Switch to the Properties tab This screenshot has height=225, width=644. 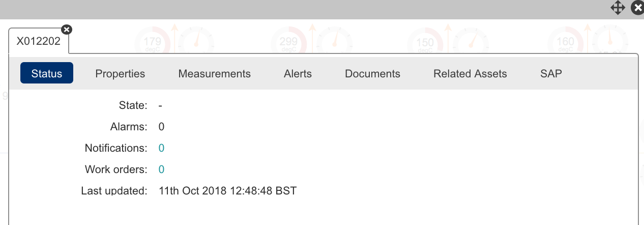[x=120, y=74]
